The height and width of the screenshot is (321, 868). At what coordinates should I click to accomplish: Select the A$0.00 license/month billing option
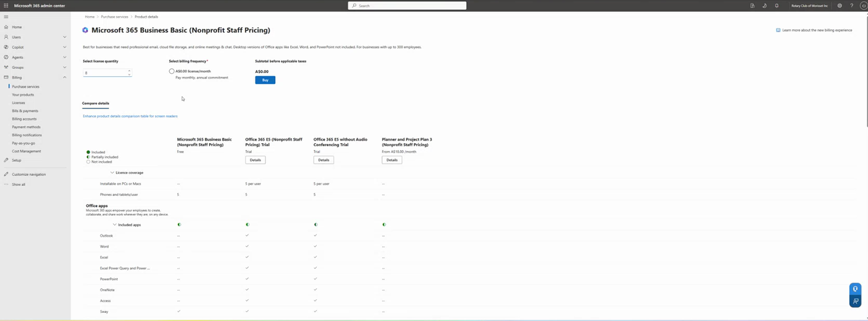click(172, 71)
